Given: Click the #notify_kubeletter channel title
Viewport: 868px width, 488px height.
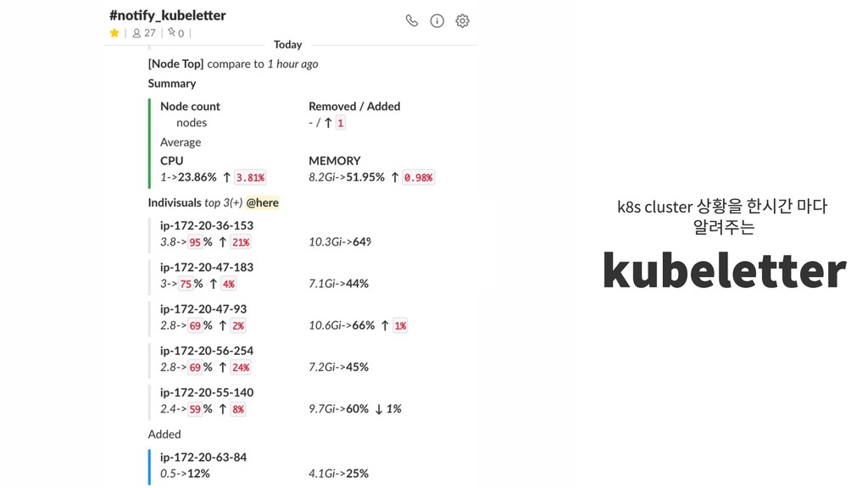Looking at the screenshot, I should pyautogui.click(x=167, y=15).
